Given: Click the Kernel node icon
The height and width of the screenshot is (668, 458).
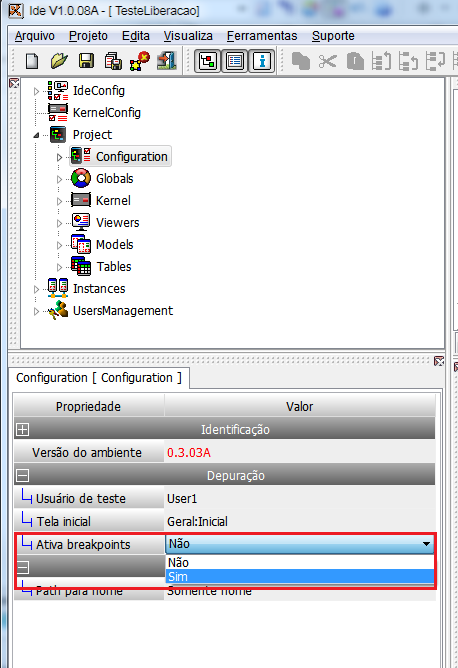Looking at the screenshot, I should (81, 200).
